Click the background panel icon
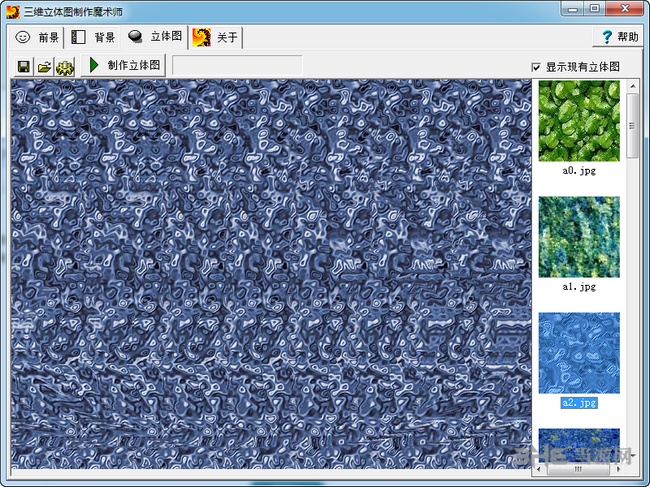Viewport: 650px width, 487px height. 78,37
